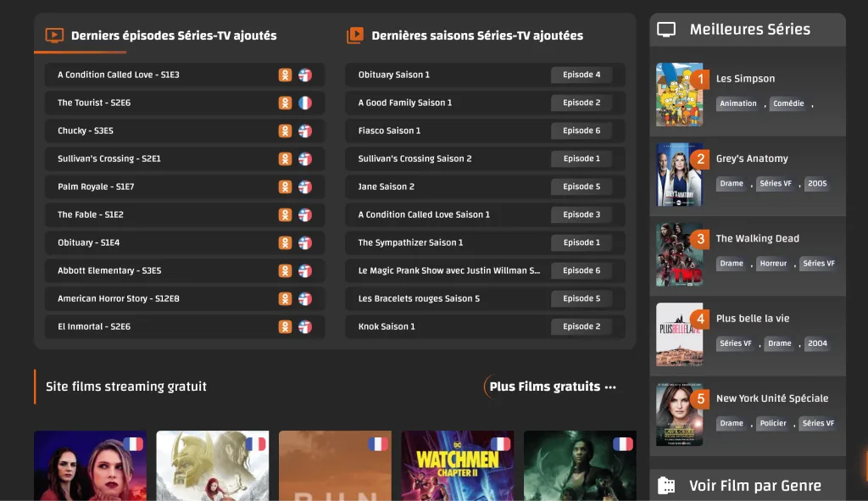Switch to Derniers épisodes Séries-TV ajoutés tab
This screenshot has width=868, height=501.
(173, 36)
